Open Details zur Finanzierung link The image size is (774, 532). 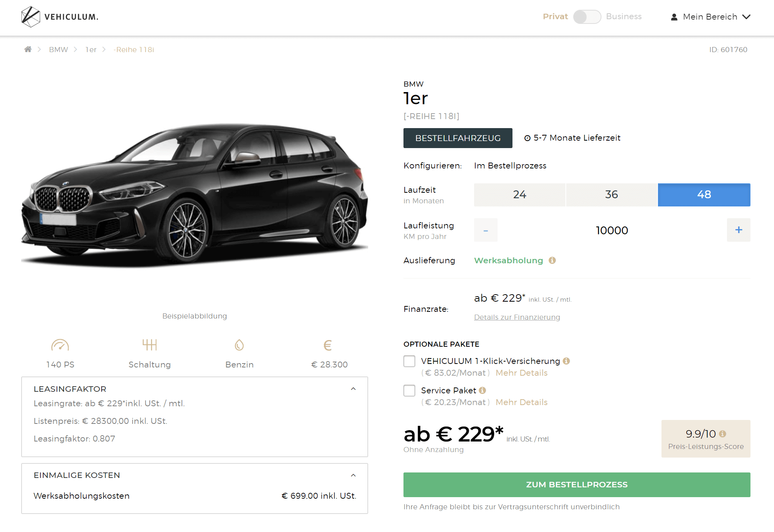[517, 317]
